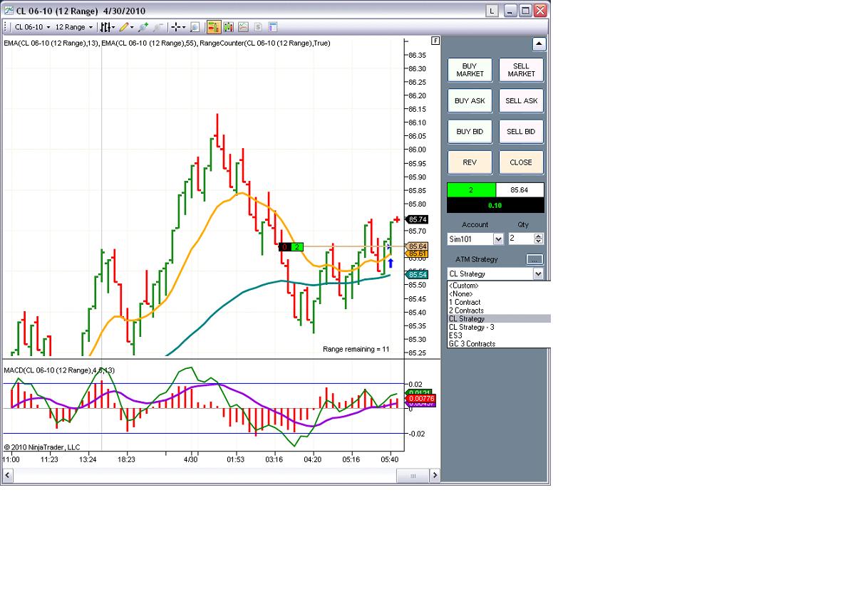Image resolution: width=868 pixels, height=616 pixels.
Task: Click the CLOSE position button
Action: [x=521, y=162]
